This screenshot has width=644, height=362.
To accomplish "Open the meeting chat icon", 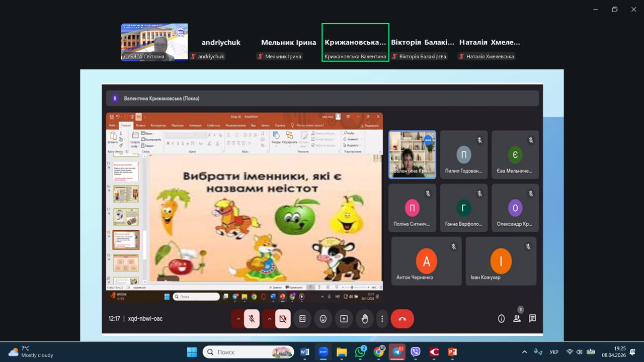I will [x=532, y=318].
